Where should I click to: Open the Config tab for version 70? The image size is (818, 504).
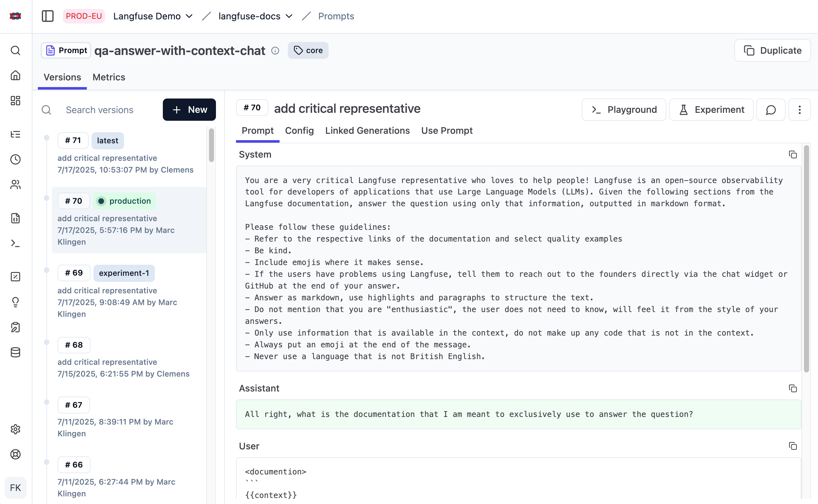tap(299, 131)
